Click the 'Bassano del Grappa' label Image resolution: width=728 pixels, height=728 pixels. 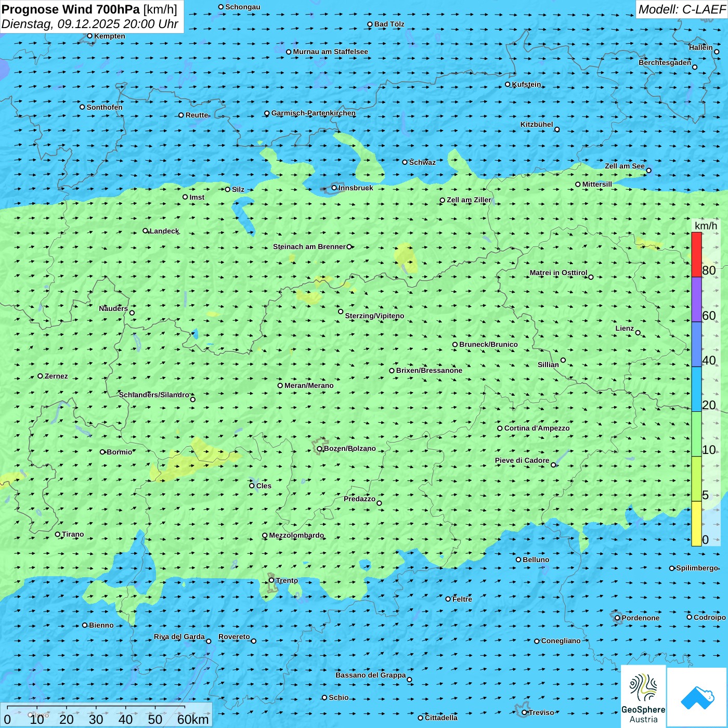(x=370, y=675)
